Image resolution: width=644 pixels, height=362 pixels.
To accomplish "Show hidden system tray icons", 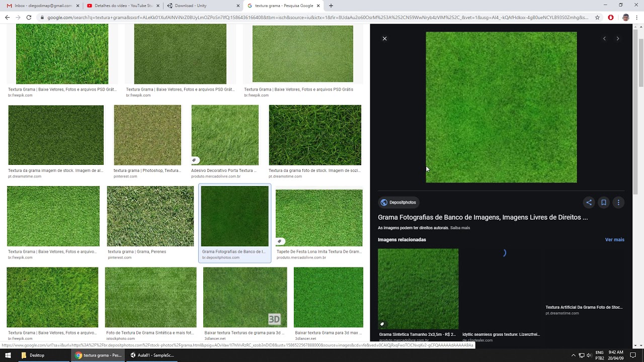I will click(573, 355).
